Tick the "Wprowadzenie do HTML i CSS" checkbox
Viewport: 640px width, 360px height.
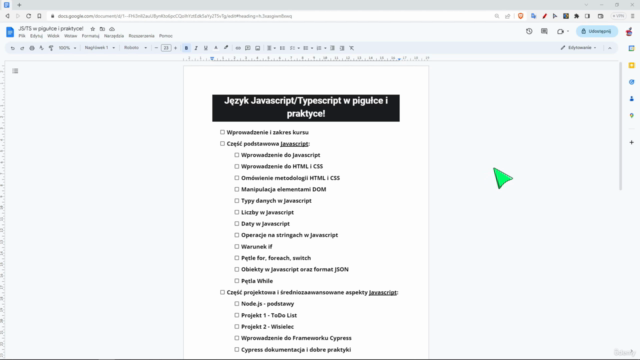[x=237, y=167]
